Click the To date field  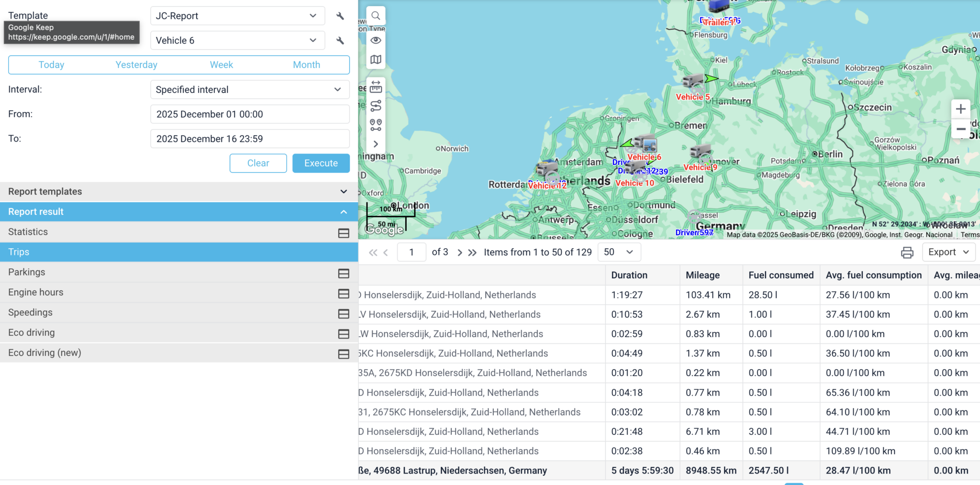coord(250,139)
